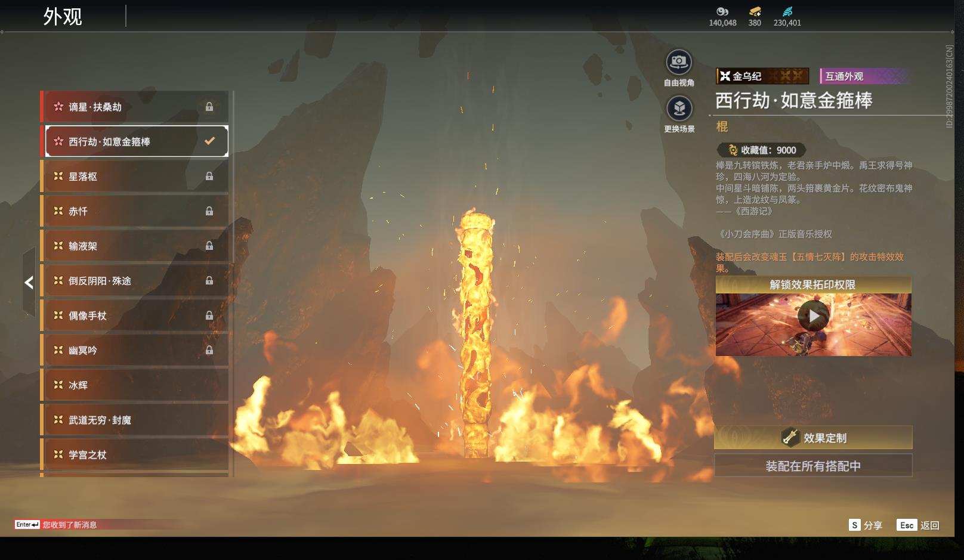Screen dimensions: 964x560
Task: Click 装配在所有搭配中 to equip everywhere
Action: 813,466
